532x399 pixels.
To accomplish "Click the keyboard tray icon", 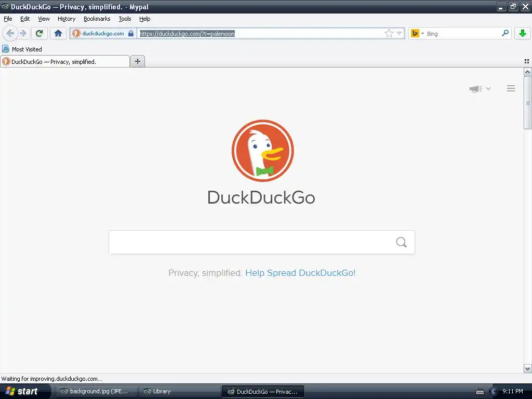I will point(480,392).
